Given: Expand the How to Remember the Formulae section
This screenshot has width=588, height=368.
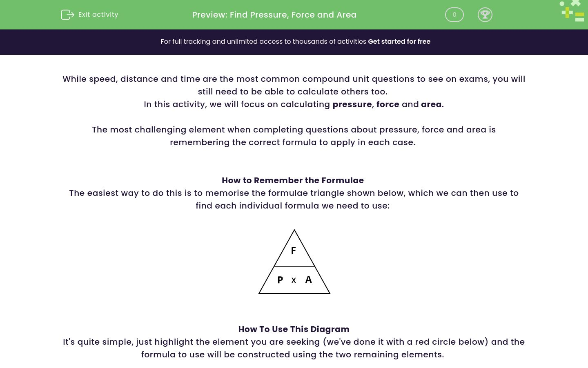Looking at the screenshot, I should pyautogui.click(x=293, y=180).
